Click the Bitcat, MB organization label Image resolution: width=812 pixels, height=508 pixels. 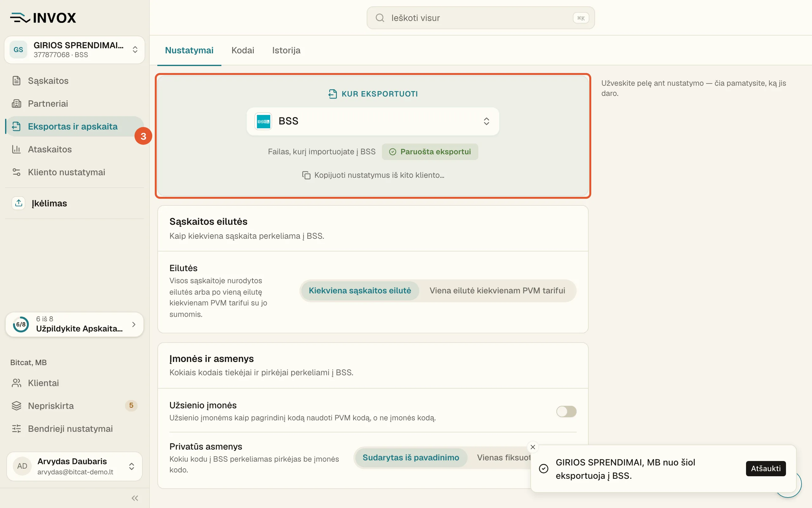click(x=29, y=363)
